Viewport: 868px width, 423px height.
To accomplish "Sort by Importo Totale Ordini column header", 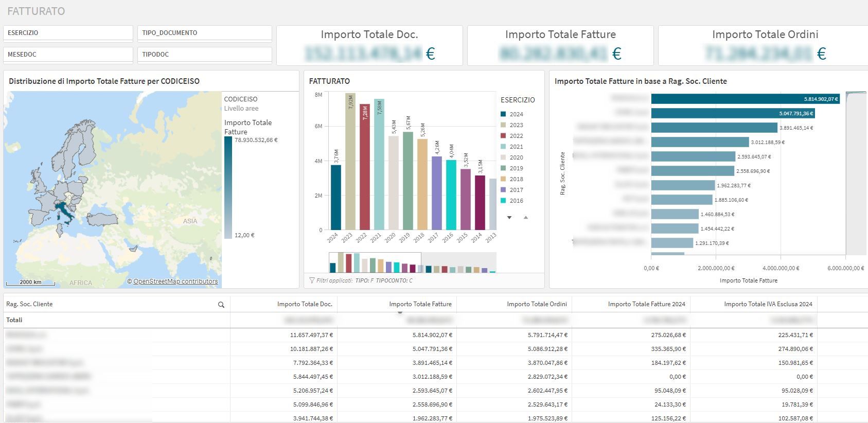I will click(537, 304).
